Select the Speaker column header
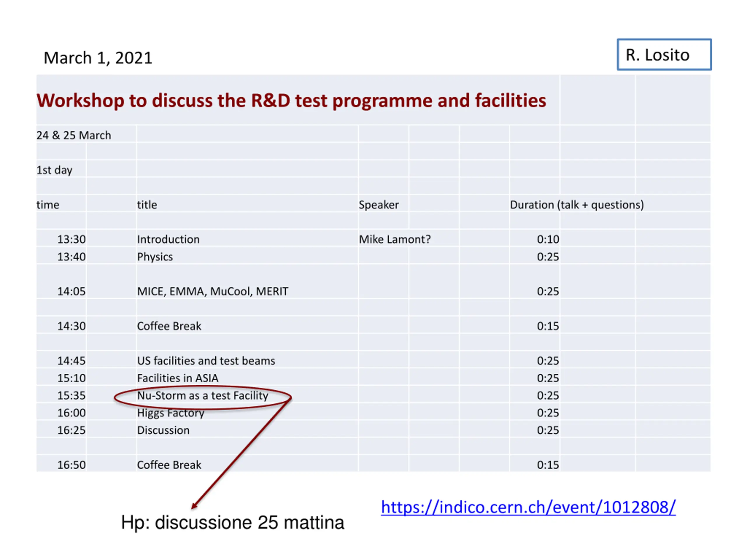The image size is (747, 560). click(x=378, y=205)
